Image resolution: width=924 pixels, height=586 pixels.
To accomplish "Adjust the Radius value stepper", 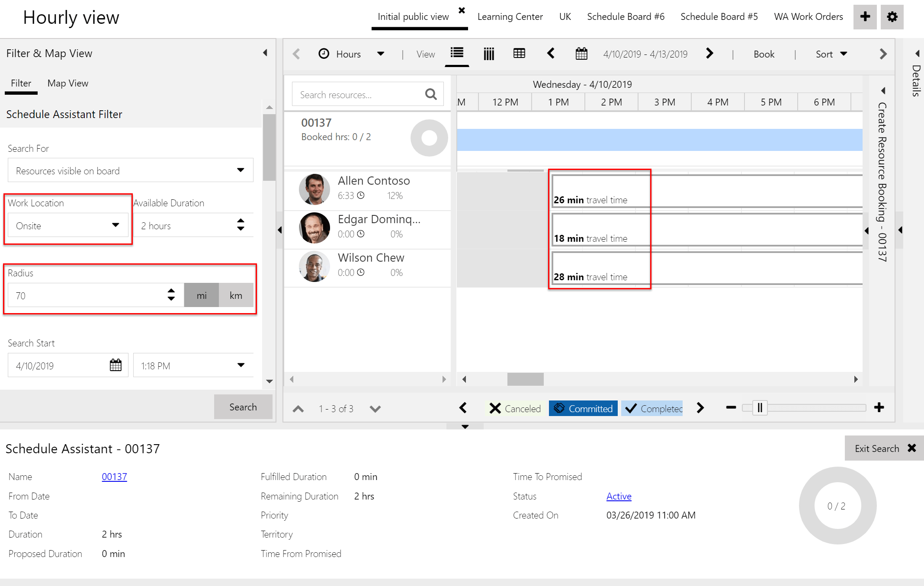I will coord(171,295).
